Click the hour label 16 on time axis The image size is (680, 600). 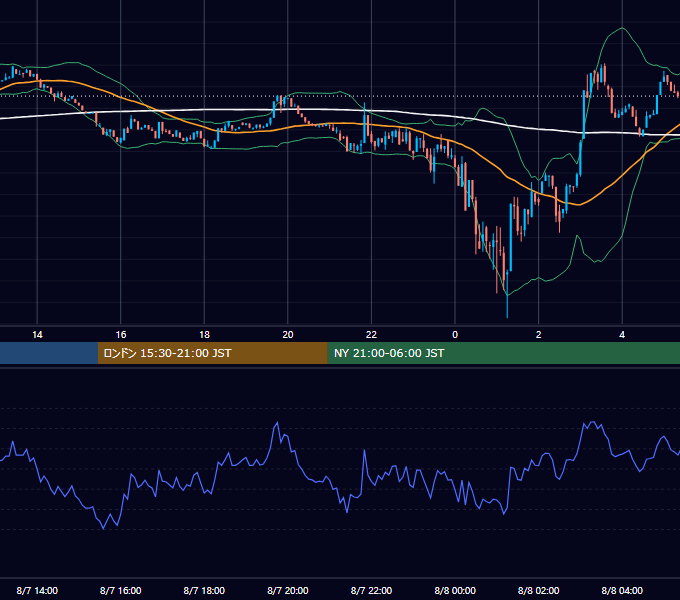pos(121,335)
